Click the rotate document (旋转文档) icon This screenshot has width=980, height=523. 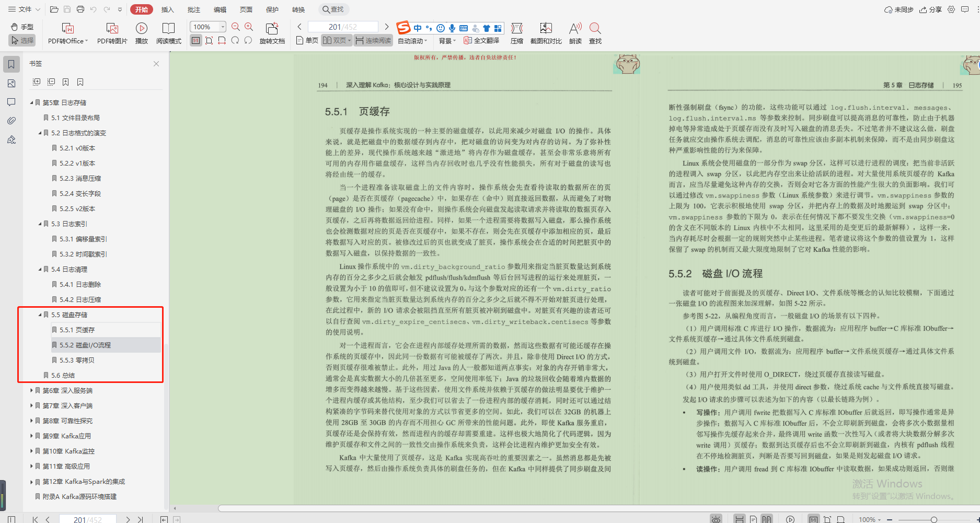pyautogui.click(x=272, y=28)
